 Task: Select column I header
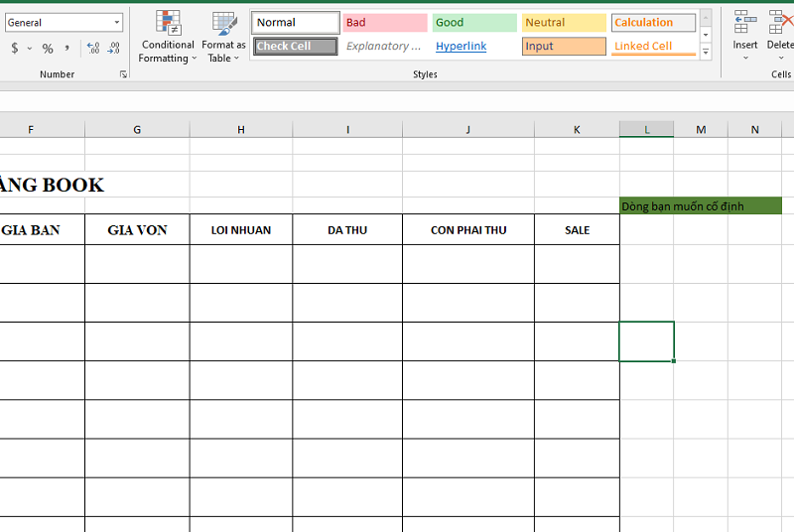[347, 130]
